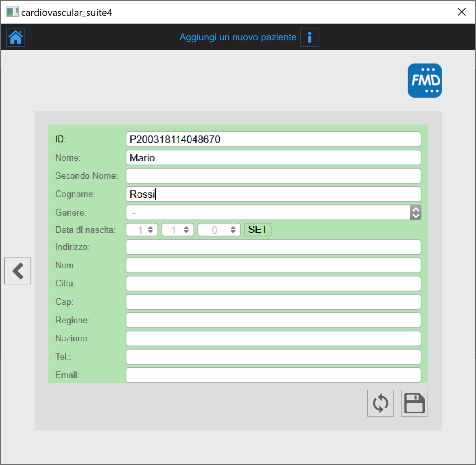Click the refresh/reset circular arrows icon
Image resolution: width=476 pixels, height=465 pixels.
click(x=380, y=403)
